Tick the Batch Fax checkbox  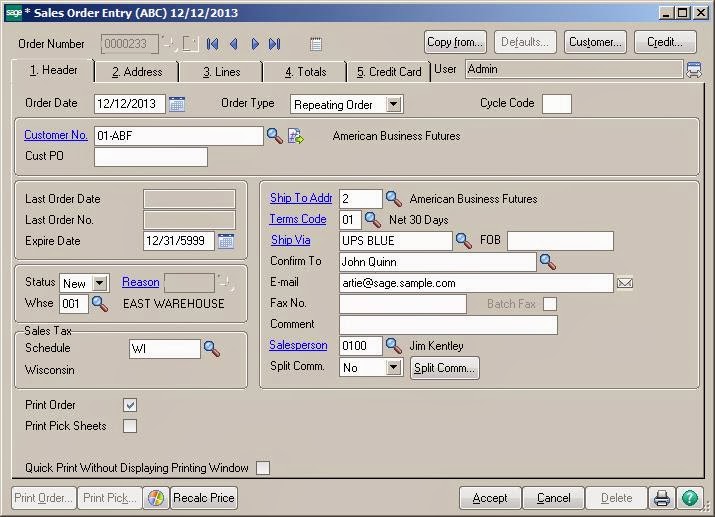point(550,304)
